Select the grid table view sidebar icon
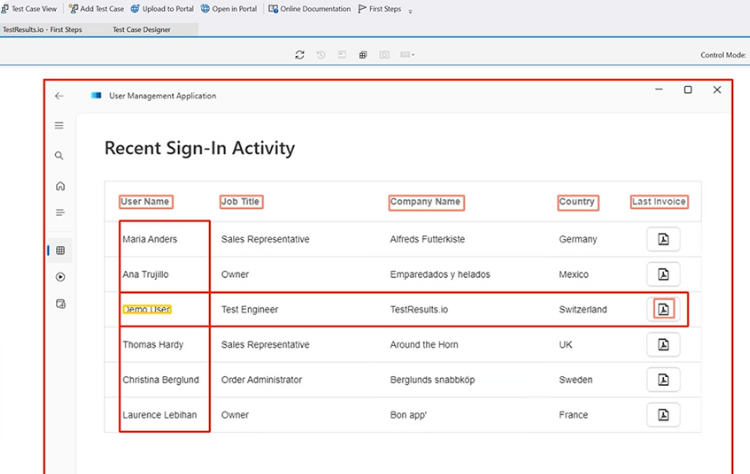Viewport: 750px width, 474px height. pyautogui.click(x=60, y=250)
